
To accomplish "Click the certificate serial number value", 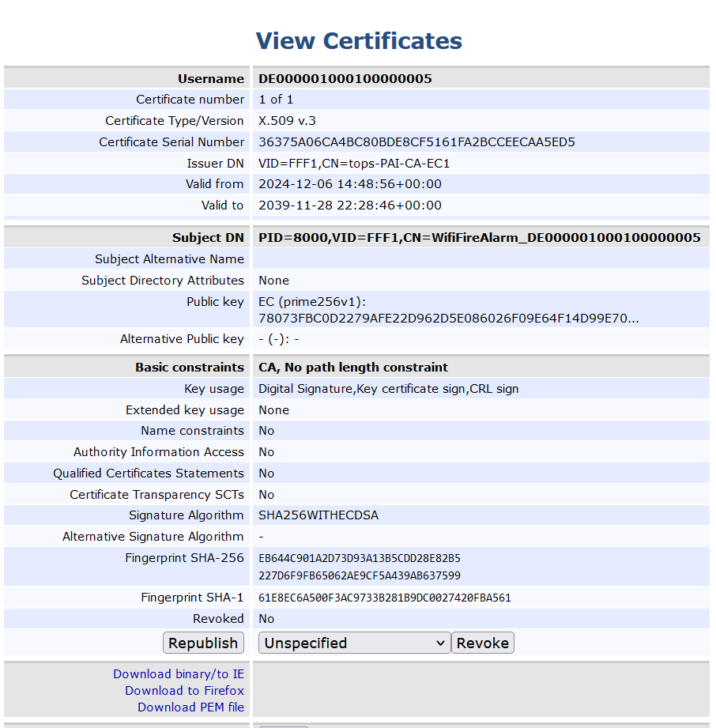I will (x=416, y=142).
